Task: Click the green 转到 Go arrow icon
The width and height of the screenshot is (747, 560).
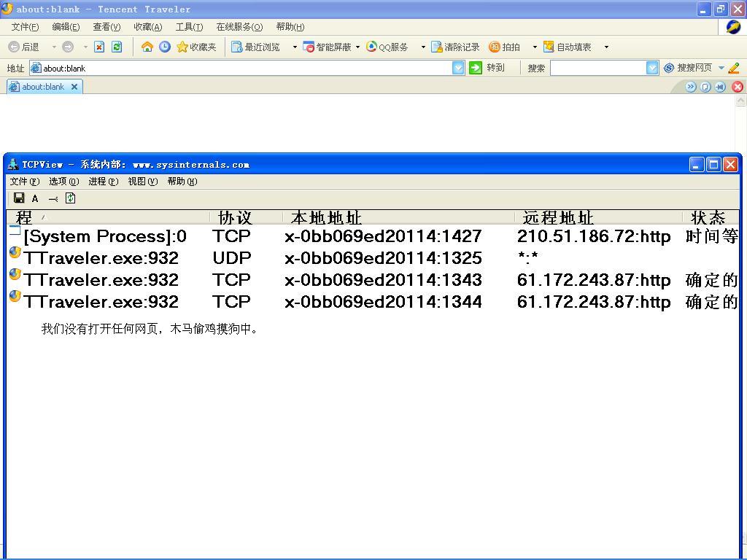Action: [x=476, y=68]
